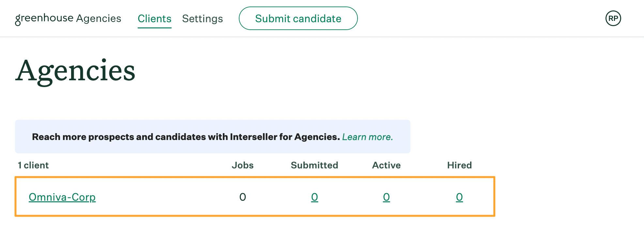Open the Settings tab

point(202,19)
